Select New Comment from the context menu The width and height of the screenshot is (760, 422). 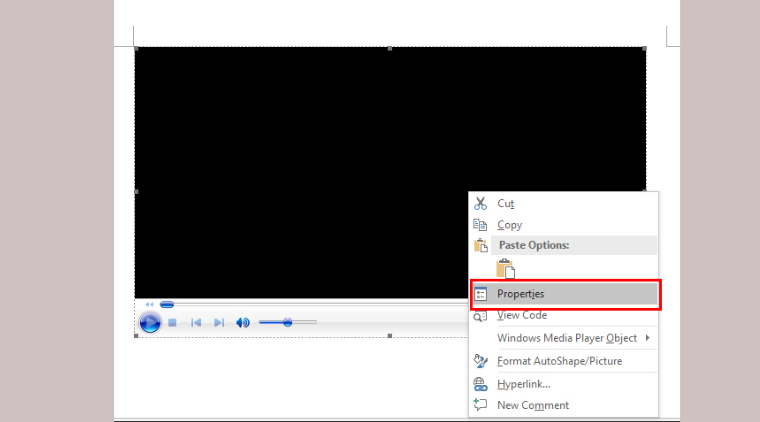tap(564, 405)
